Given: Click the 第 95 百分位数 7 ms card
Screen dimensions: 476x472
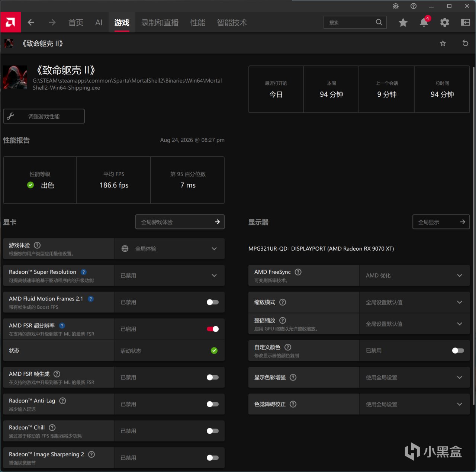Looking at the screenshot, I should click(188, 180).
